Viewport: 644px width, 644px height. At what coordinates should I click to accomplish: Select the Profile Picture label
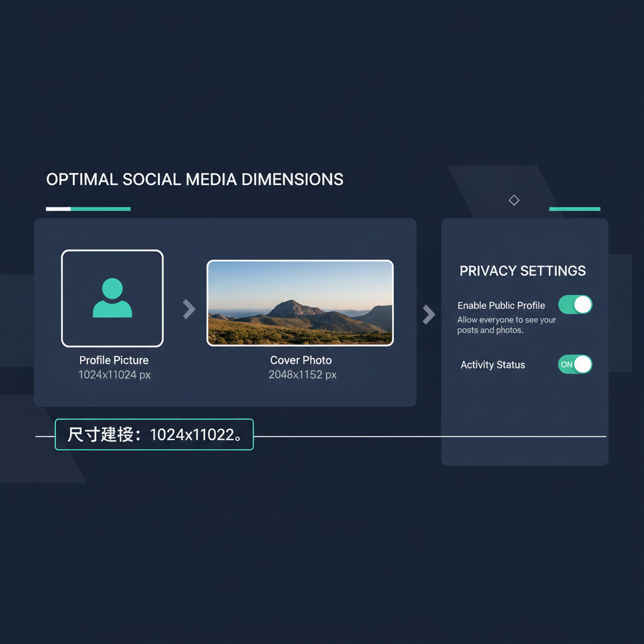pyautogui.click(x=114, y=360)
